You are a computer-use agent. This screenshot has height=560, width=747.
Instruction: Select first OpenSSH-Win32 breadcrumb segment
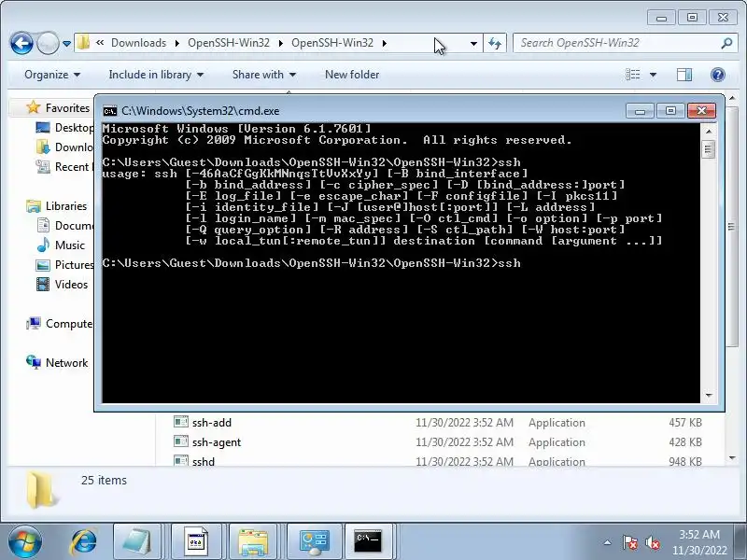[x=229, y=43]
